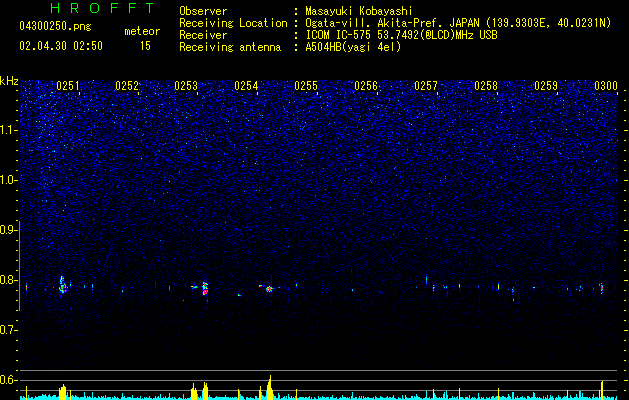This screenshot has width=629, height=400.
Task: Click the 0.7 kHz axis label
Action: pos(8,330)
